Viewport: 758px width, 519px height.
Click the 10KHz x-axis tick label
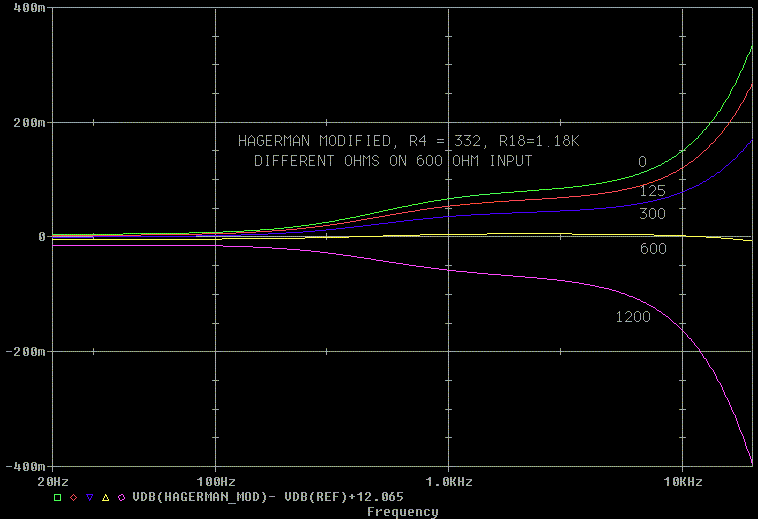682,481
